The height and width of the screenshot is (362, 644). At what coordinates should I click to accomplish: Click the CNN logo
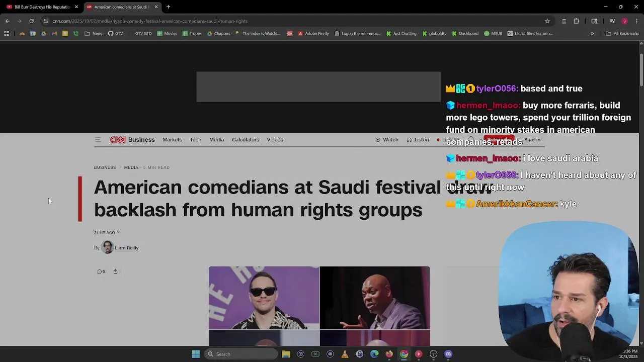click(x=118, y=140)
